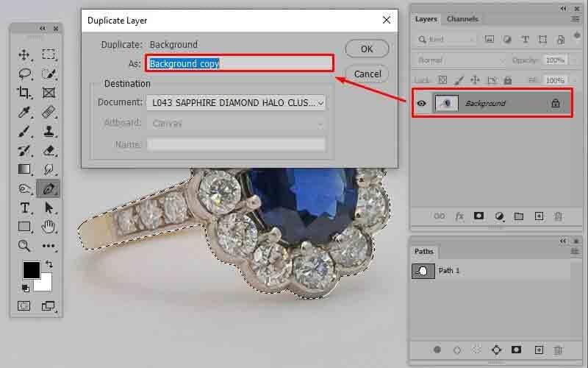Select the Lasso tool

pyautogui.click(x=24, y=74)
